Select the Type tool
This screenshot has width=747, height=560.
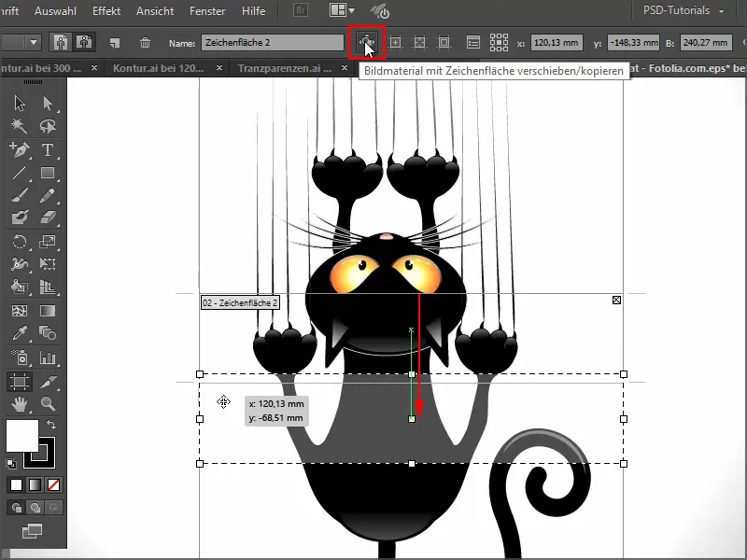click(48, 149)
